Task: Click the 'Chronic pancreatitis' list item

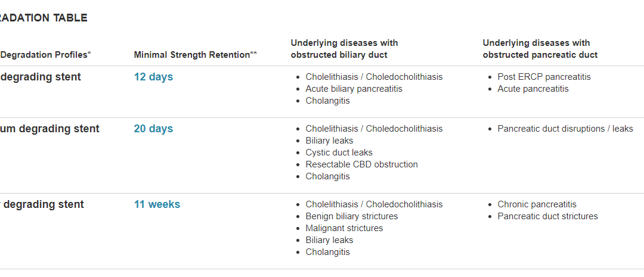Action: click(537, 204)
